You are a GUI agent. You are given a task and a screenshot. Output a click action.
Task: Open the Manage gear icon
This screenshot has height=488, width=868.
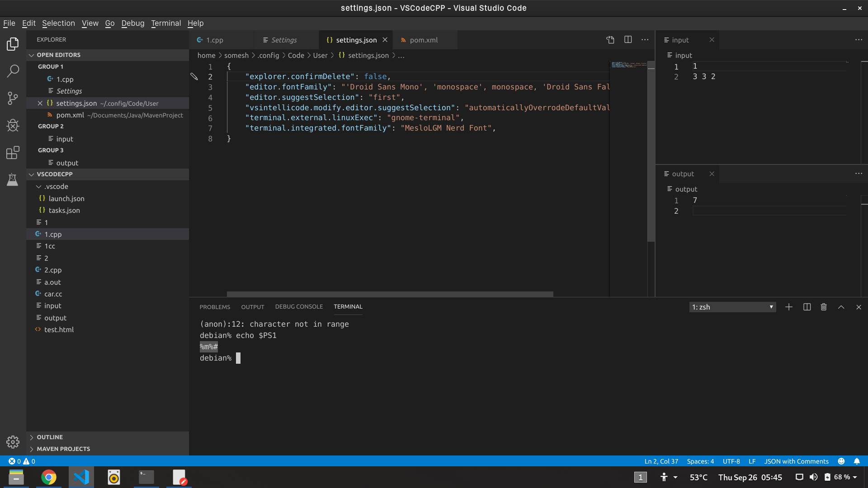coord(13,442)
